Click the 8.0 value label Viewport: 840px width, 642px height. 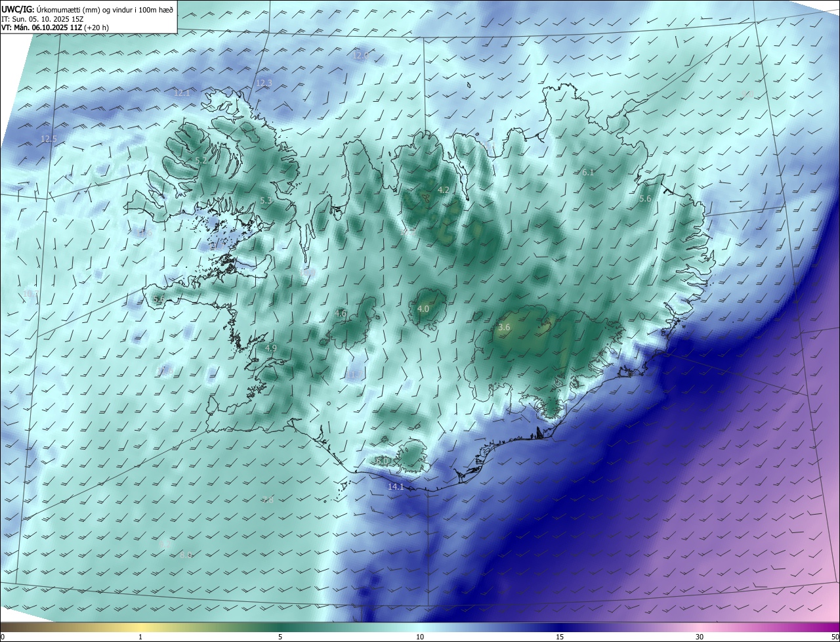click(186, 555)
